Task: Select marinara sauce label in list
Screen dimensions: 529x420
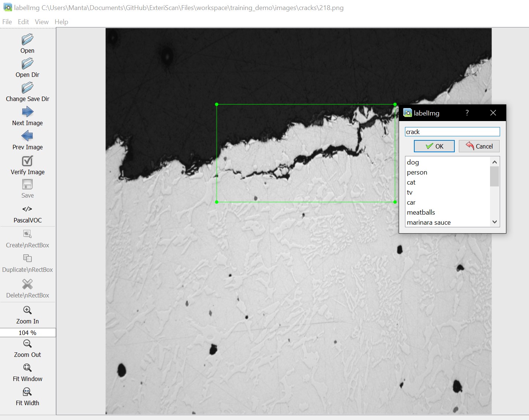Action: pyautogui.click(x=448, y=222)
